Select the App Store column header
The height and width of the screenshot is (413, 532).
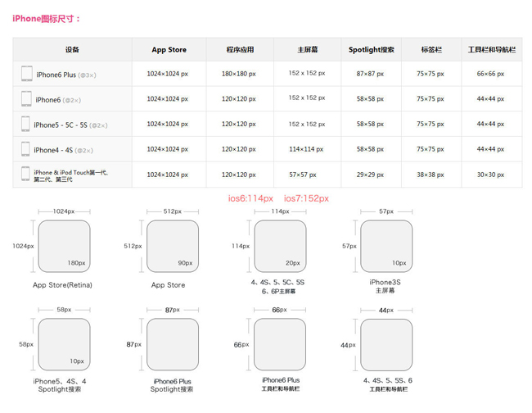point(169,50)
